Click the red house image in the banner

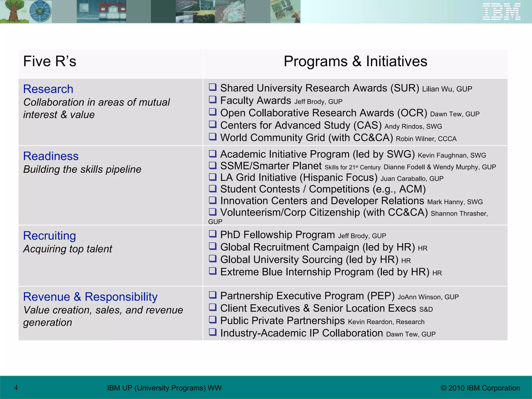tap(112, 11)
